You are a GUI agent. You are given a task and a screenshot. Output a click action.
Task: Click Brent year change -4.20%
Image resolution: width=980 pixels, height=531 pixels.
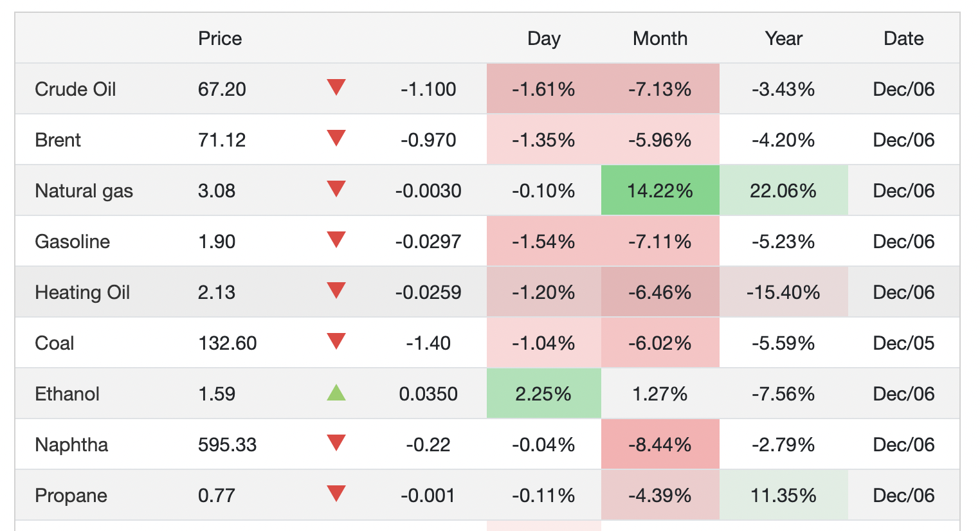click(783, 140)
